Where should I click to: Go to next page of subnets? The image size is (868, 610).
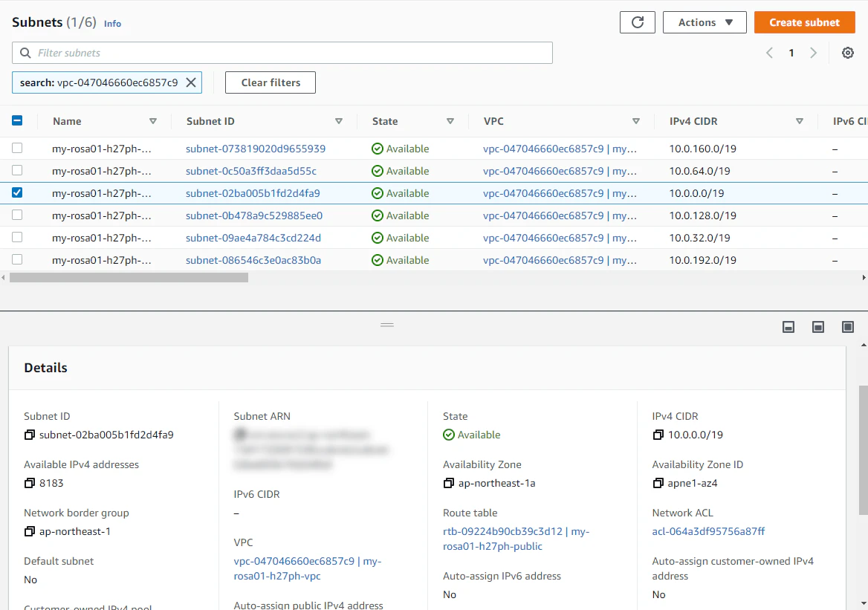click(813, 53)
